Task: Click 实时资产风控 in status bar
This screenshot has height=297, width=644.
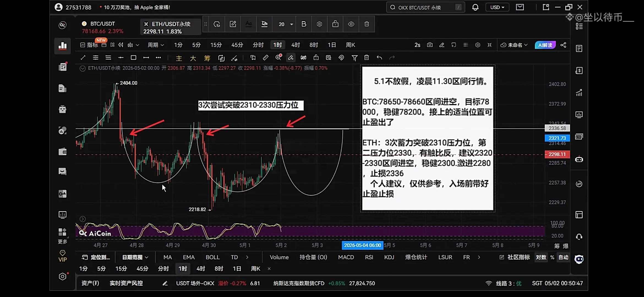Action: 126,283
